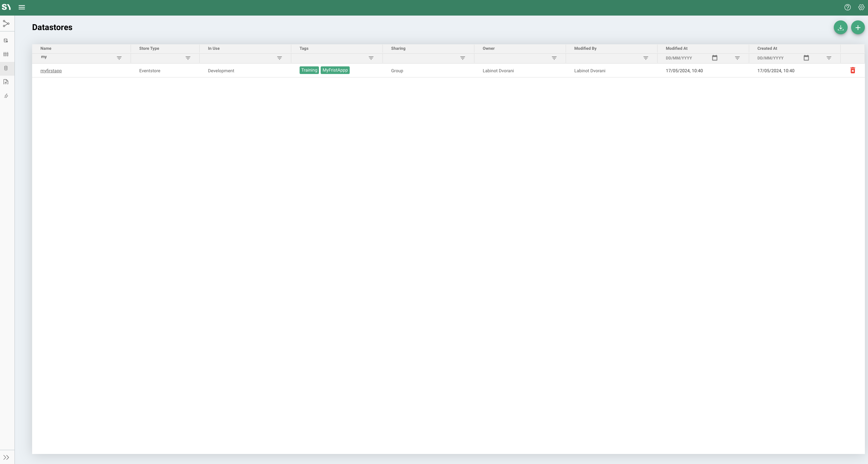
Task: Open the Name column filter options
Action: (119, 58)
